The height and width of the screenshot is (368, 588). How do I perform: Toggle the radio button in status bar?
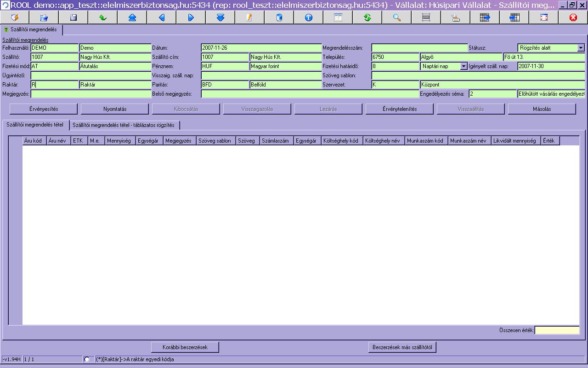tap(87, 359)
